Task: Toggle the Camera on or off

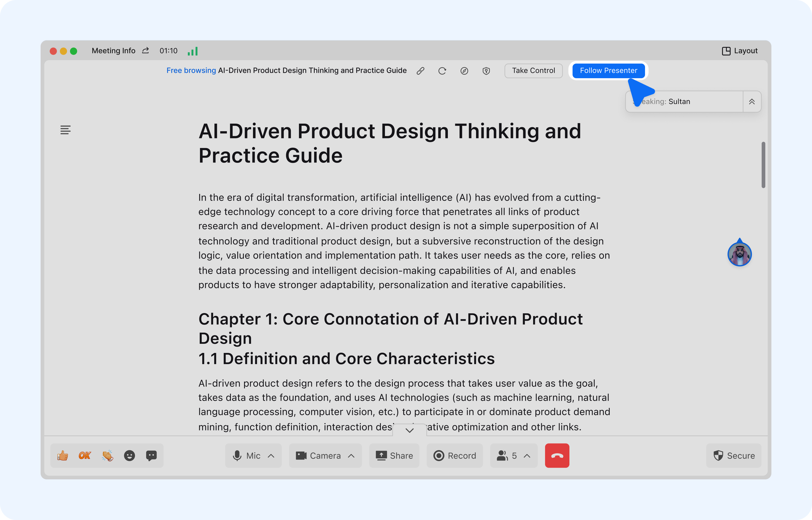Action: (x=318, y=456)
